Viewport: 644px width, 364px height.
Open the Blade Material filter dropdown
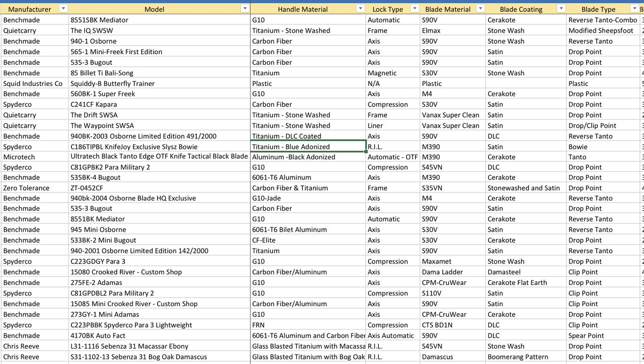click(480, 9)
